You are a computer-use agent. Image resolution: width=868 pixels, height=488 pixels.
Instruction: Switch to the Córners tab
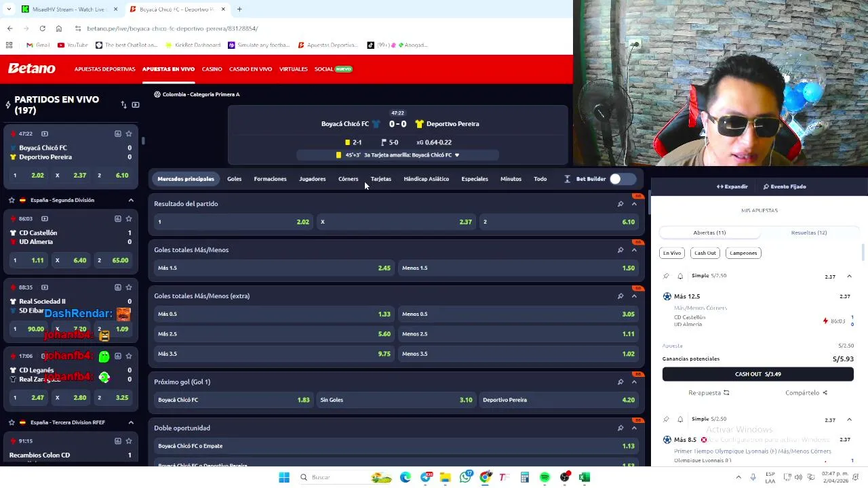point(348,179)
